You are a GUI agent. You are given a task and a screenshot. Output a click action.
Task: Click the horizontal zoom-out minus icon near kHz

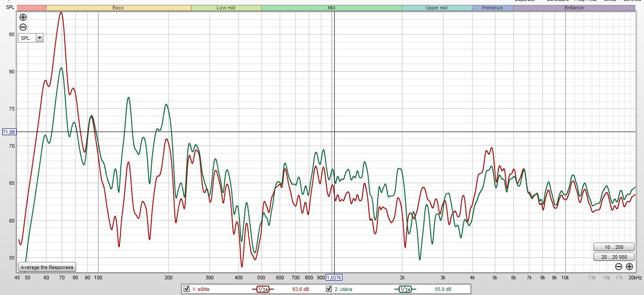click(x=618, y=266)
